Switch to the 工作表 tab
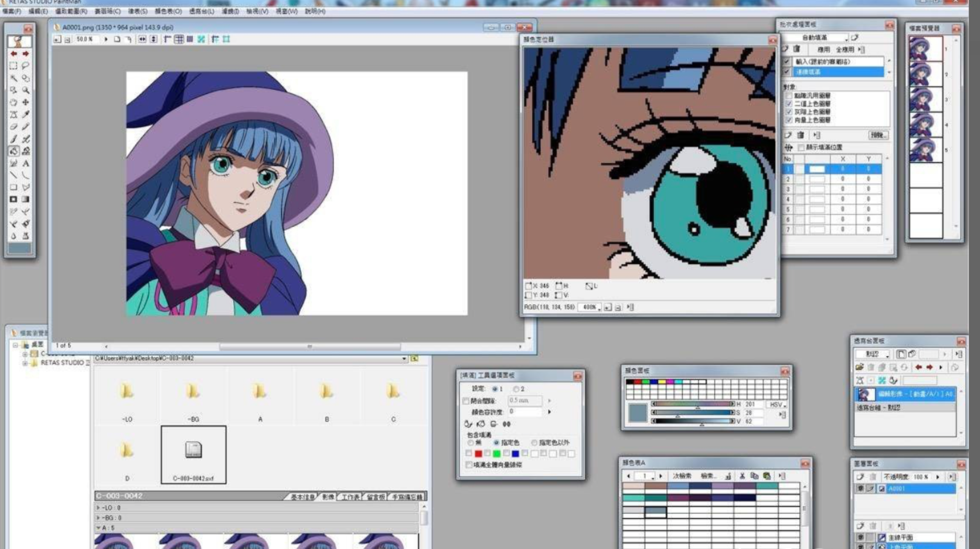The image size is (980, 549). pos(351,497)
